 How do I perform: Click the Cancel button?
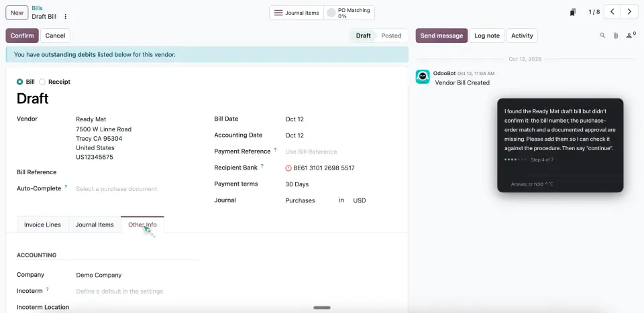[x=55, y=36]
